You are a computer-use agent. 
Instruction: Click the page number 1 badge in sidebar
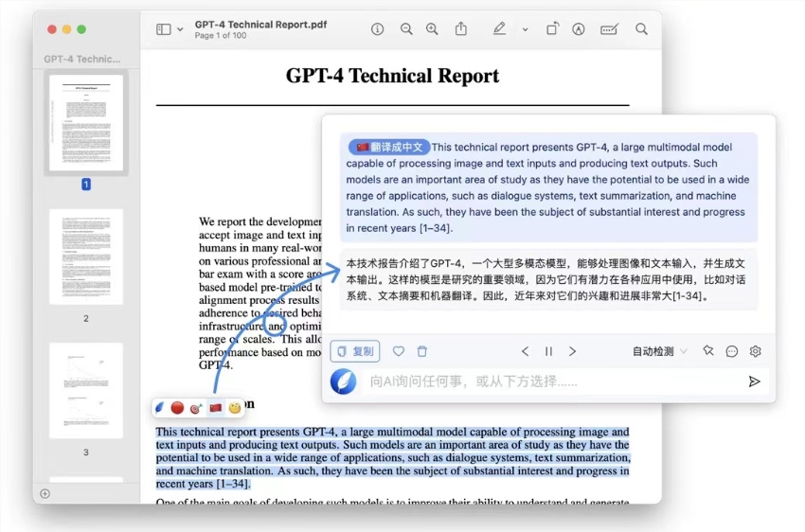pos(86,185)
